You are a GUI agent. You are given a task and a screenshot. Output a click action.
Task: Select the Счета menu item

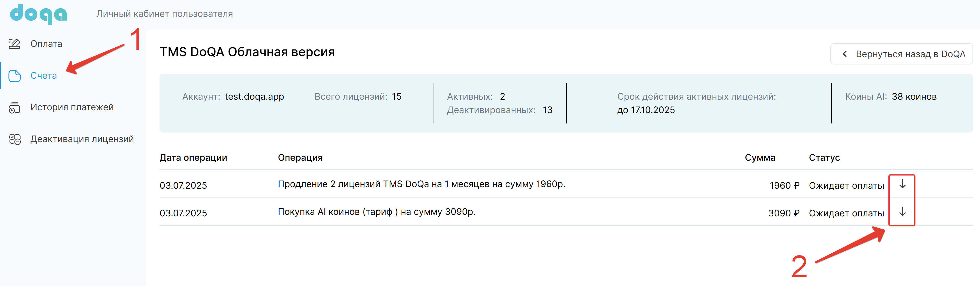pyautogui.click(x=43, y=76)
